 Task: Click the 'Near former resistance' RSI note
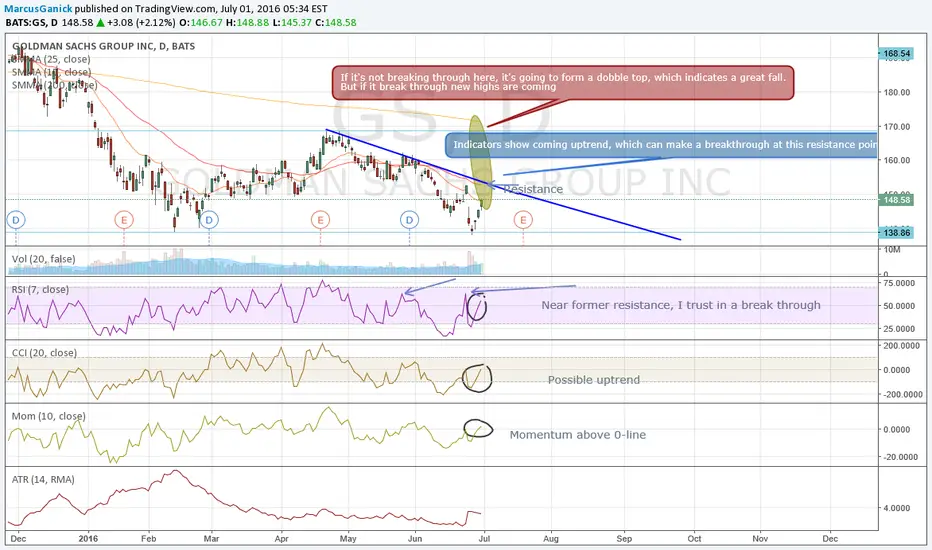(681, 305)
